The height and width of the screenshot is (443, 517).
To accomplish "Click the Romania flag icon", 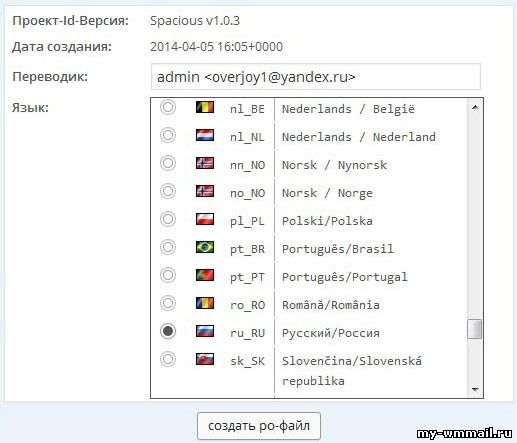I will [x=205, y=303].
